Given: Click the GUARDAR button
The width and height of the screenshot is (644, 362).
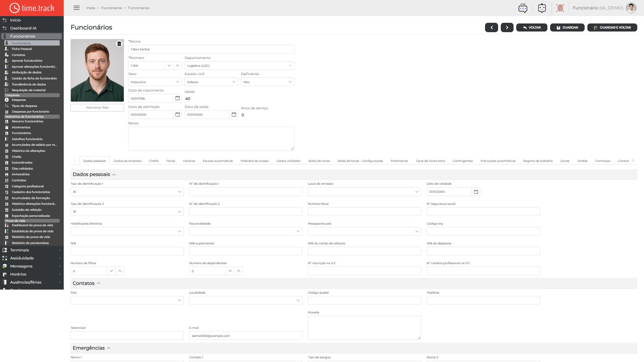Looking at the screenshot, I should coord(567,27).
